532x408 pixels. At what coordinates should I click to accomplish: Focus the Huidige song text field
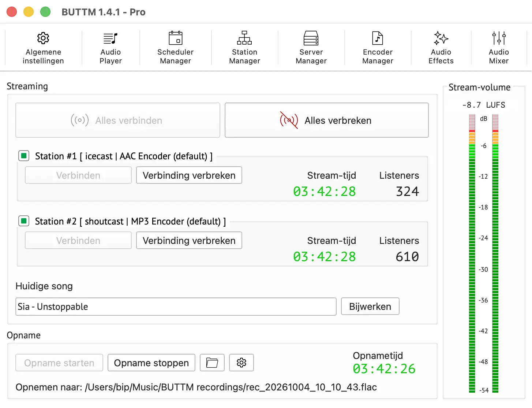click(176, 307)
